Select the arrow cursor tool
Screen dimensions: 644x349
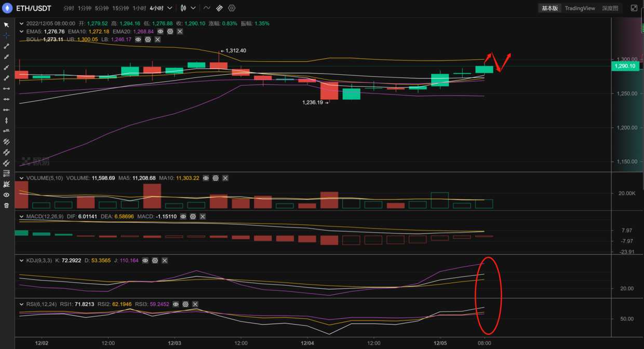[6, 25]
